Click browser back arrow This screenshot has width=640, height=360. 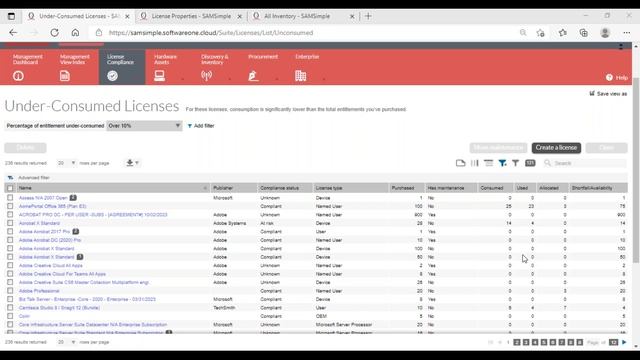[x=13, y=33]
